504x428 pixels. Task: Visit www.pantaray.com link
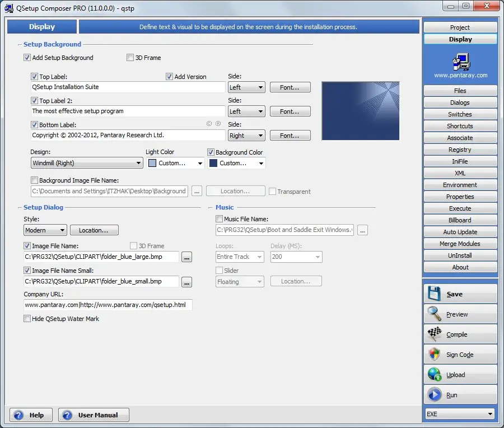pos(461,75)
